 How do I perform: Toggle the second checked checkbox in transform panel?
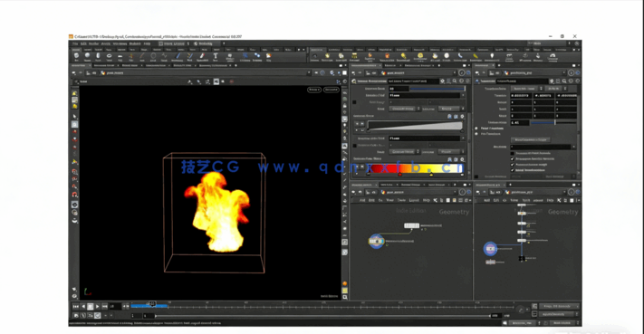click(512, 165)
